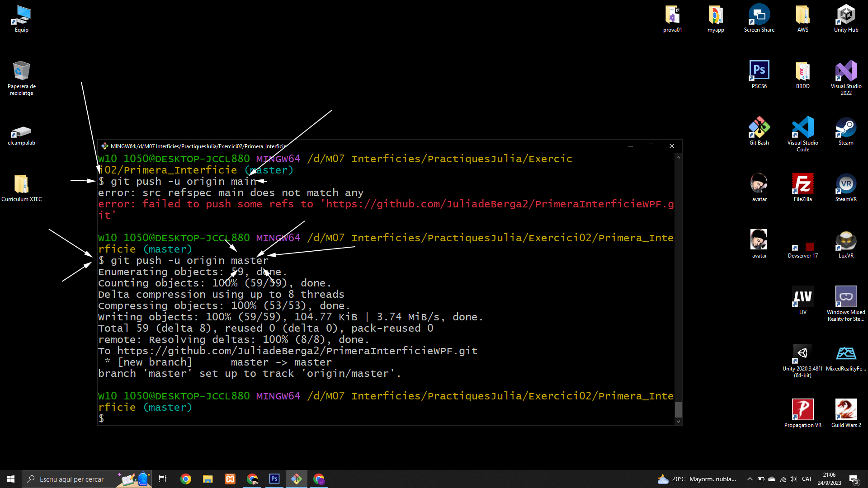Open Photoshop from the taskbar
Viewport: 868px width, 488px height.
tap(274, 479)
